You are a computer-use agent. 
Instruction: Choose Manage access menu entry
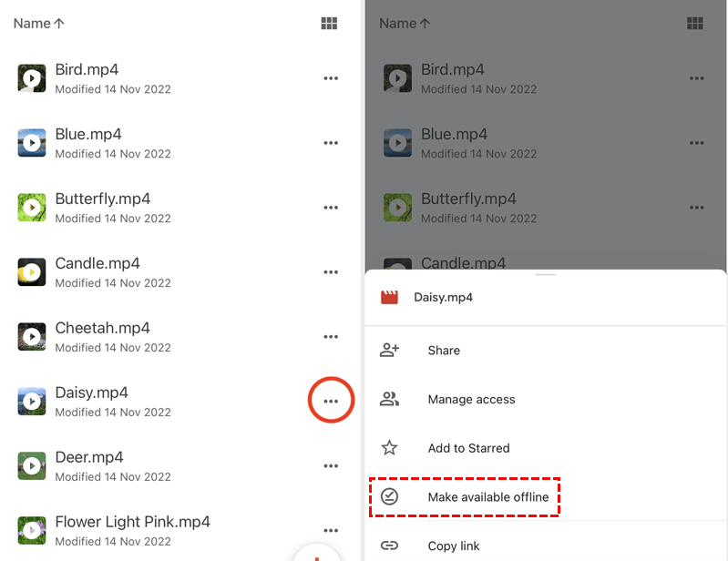(x=471, y=400)
